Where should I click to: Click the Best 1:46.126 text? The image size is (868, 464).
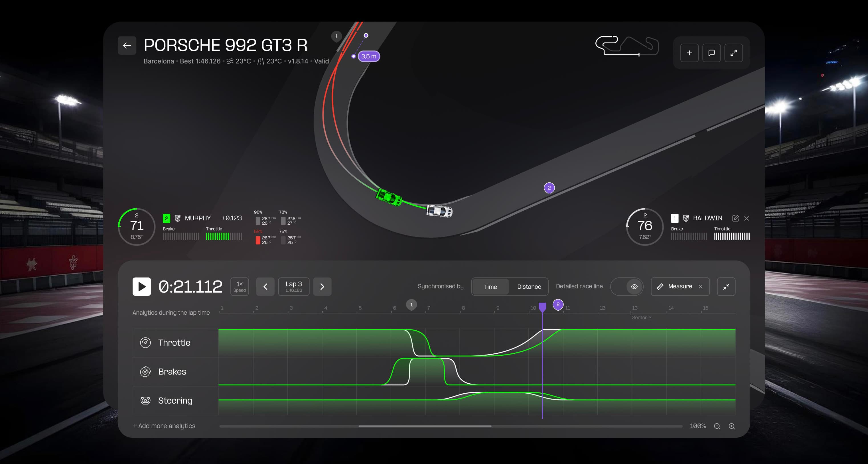(200, 61)
